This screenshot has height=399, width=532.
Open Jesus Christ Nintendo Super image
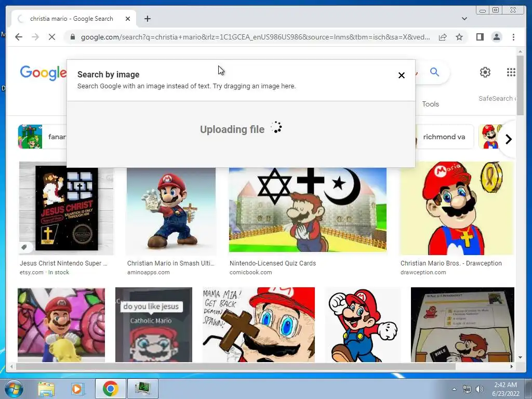[66, 208]
